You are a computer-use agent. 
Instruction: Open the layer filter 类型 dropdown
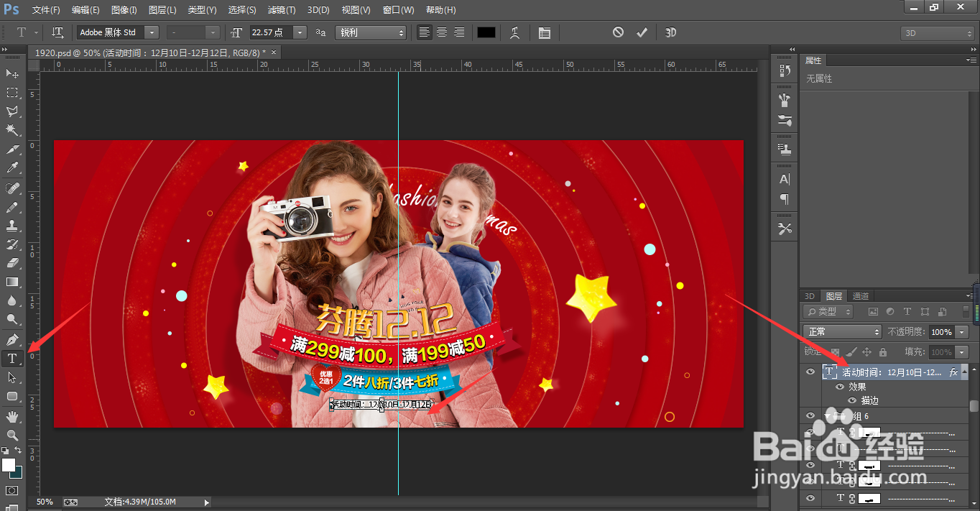pos(828,311)
